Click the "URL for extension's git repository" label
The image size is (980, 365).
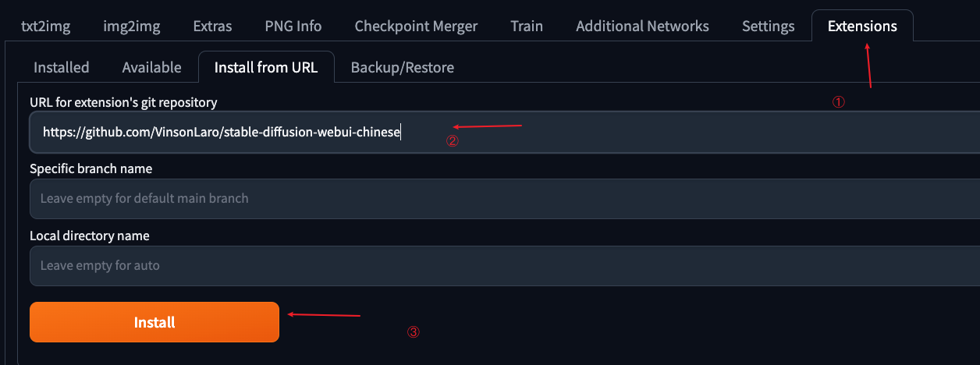pos(123,102)
